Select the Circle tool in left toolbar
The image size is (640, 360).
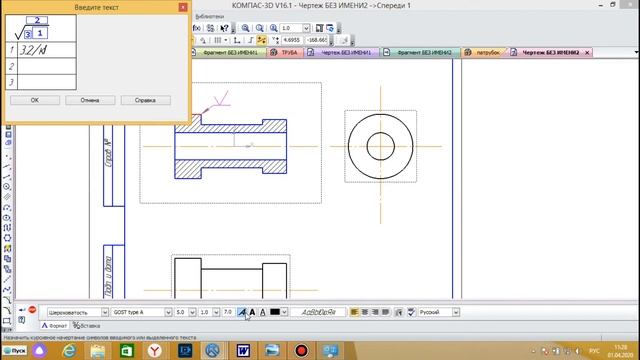(7, 187)
